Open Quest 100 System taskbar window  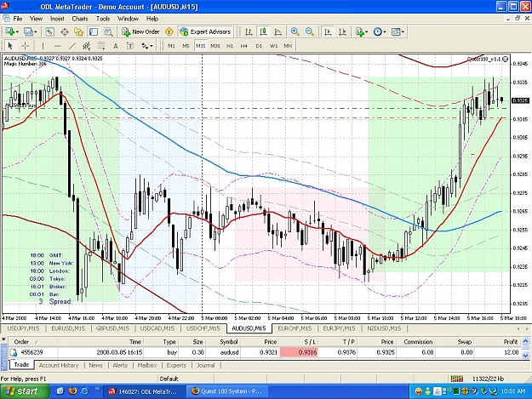point(226,391)
